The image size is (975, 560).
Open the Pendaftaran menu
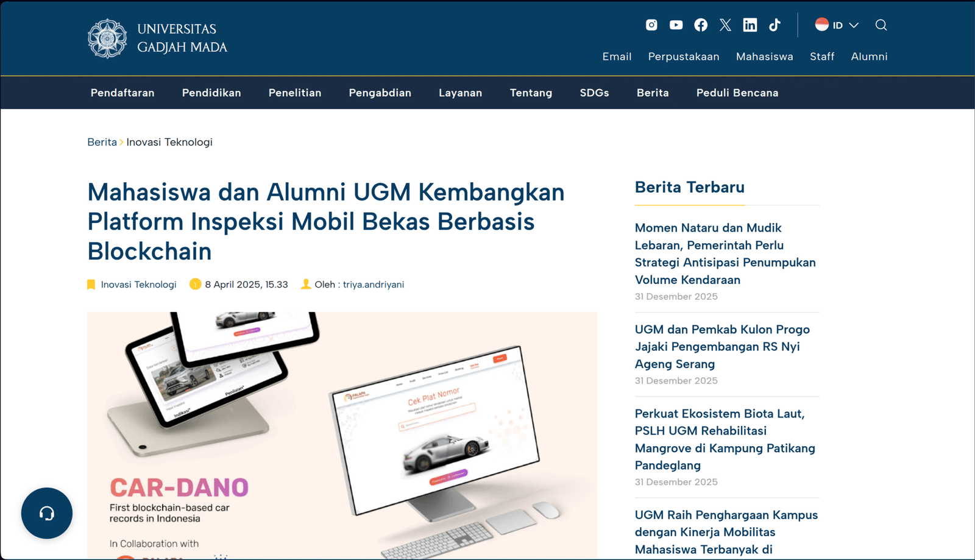click(122, 93)
